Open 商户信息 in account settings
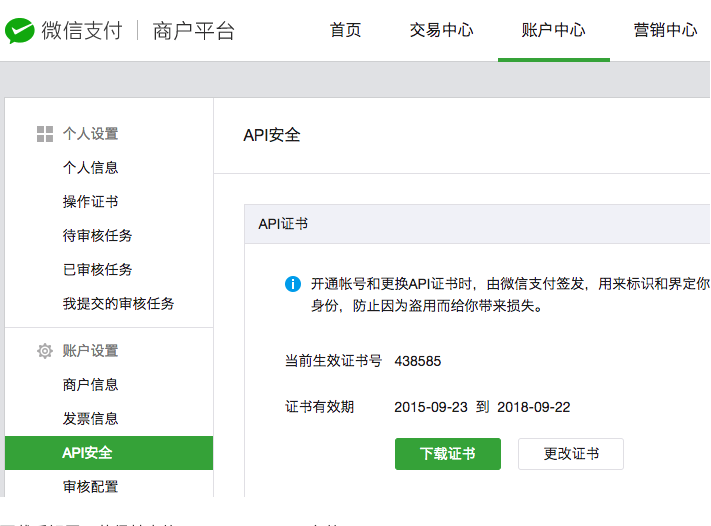 click(90, 385)
